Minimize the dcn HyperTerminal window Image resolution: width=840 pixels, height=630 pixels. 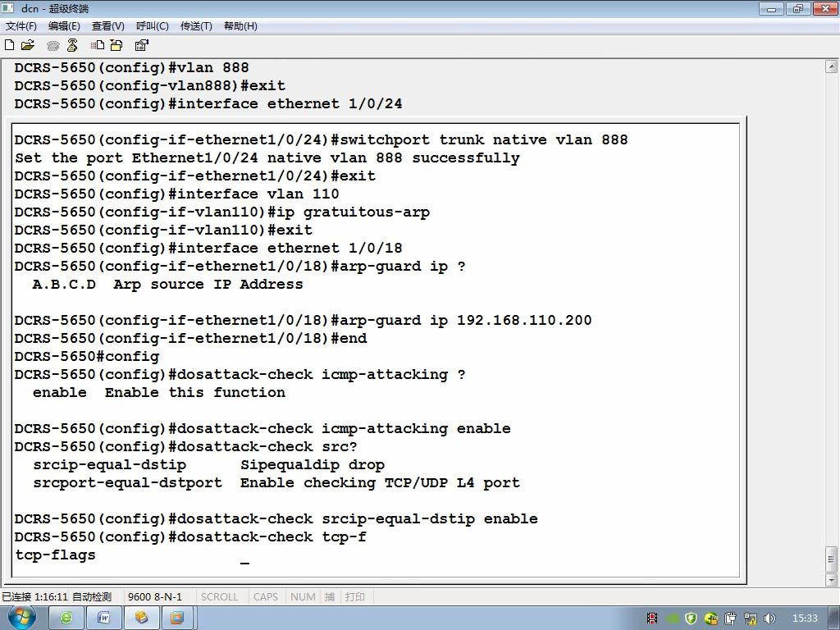771,8
